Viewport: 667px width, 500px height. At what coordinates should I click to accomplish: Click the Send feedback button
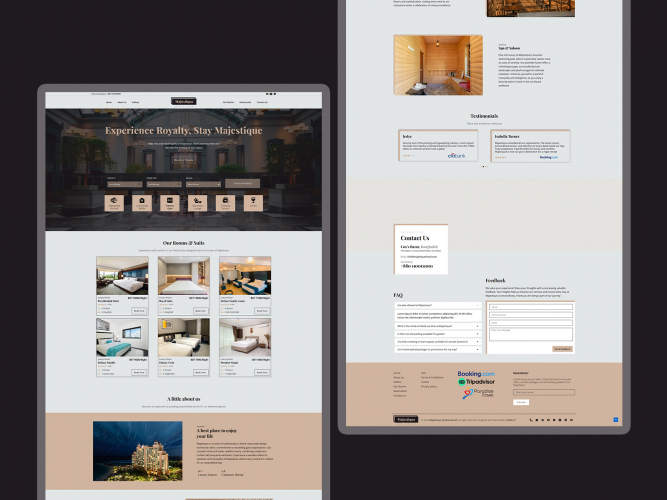562,349
